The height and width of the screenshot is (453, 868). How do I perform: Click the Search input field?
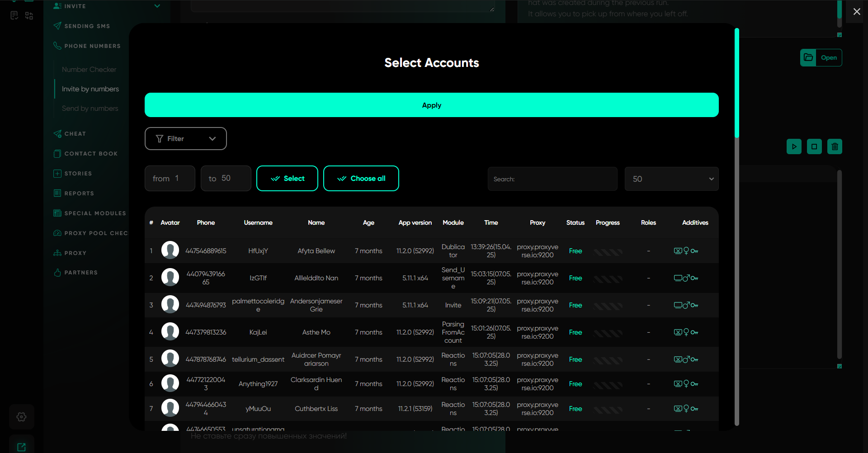(552, 179)
